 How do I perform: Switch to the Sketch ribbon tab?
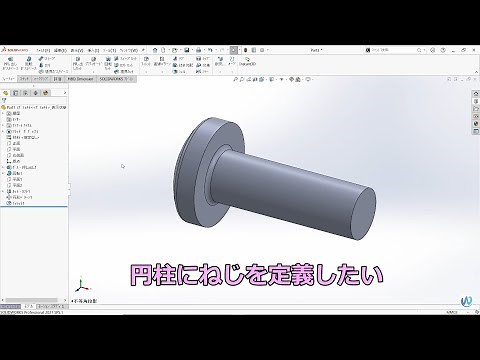[x=24, y=79]
